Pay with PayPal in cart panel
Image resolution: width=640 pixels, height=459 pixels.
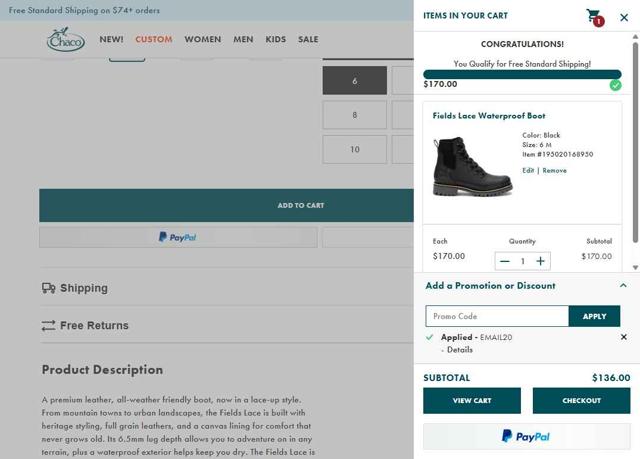coord(527,437)
